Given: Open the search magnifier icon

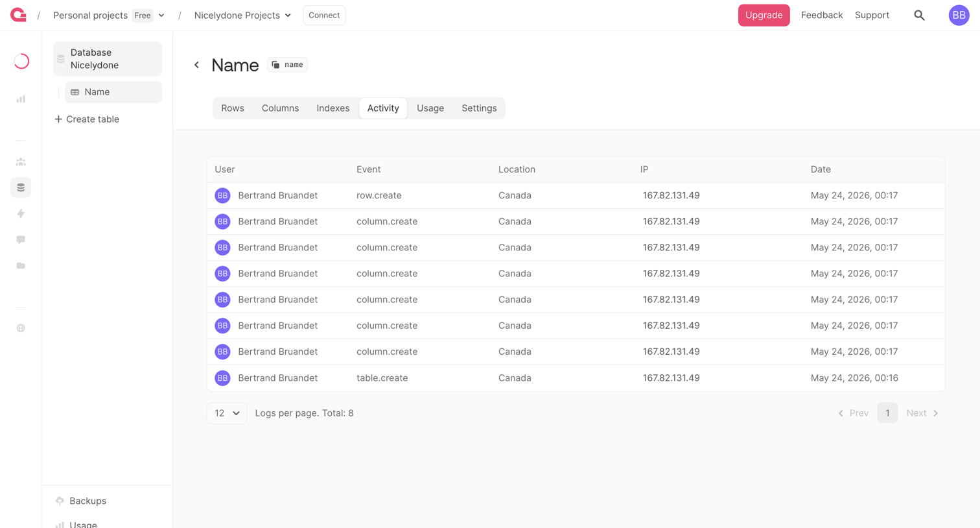Looking at the screenshot, I should [919, 15].
